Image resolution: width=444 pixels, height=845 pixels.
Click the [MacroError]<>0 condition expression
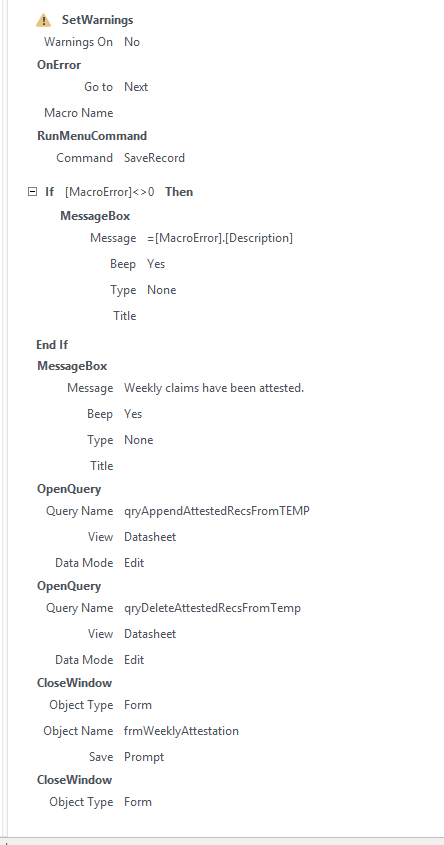[x=109, y=192]
